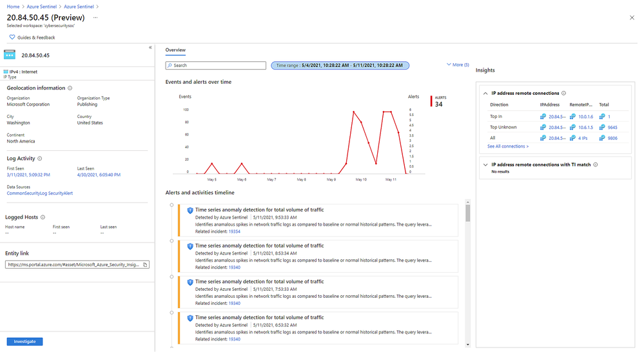Click the Investigate button

tap(25, 341)
